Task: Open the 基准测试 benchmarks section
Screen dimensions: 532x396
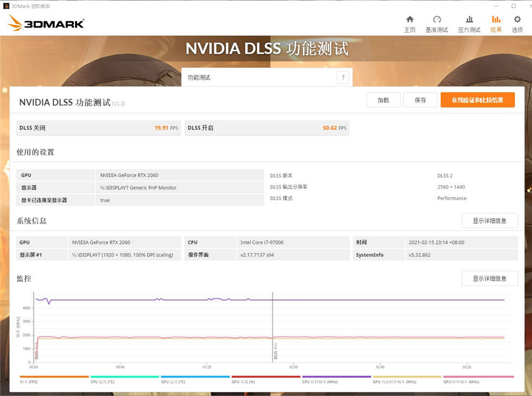Action: tap(436, 24)
